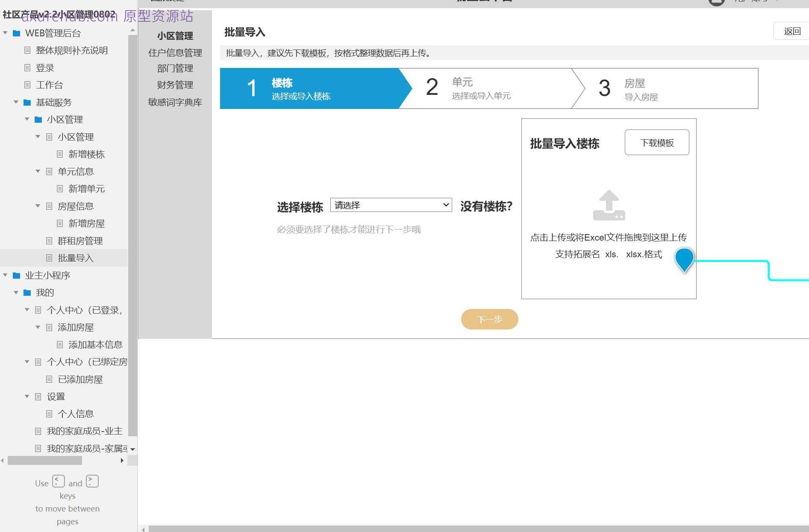Select 部门管理 in the left navigation
The height and width of the screenshot is (532, 809).
174,68
